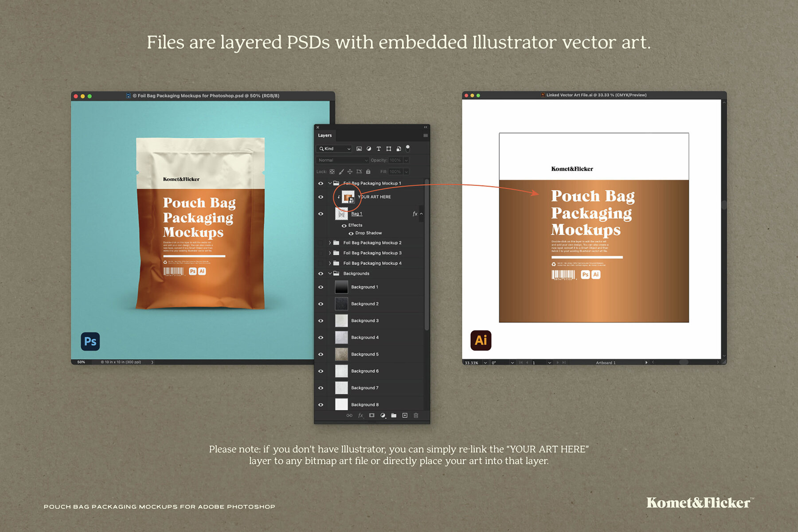Click the delete layer trash icon
This screenshot has width=798, height=532.
click(416, 415)
